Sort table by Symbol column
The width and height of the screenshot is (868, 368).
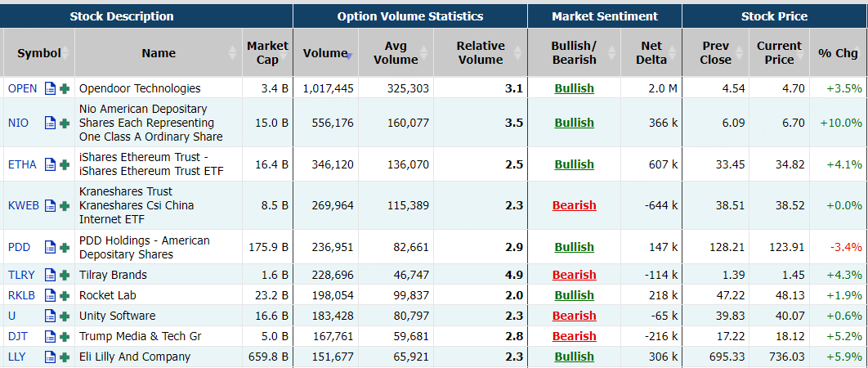tap(38, 53)
